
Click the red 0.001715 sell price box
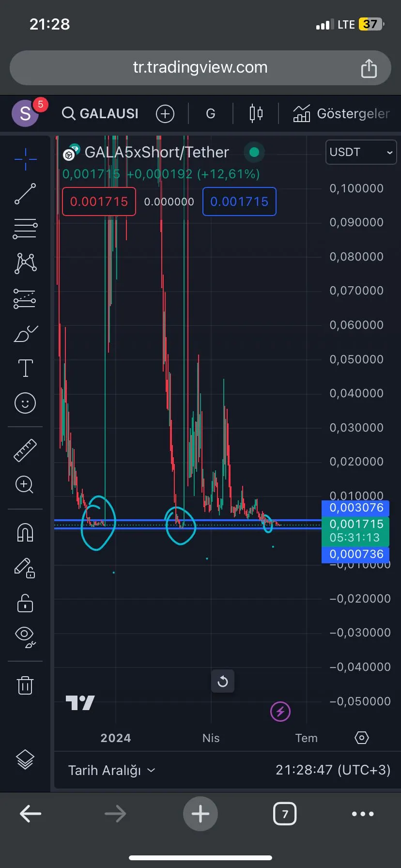click(x=99, y=201)
